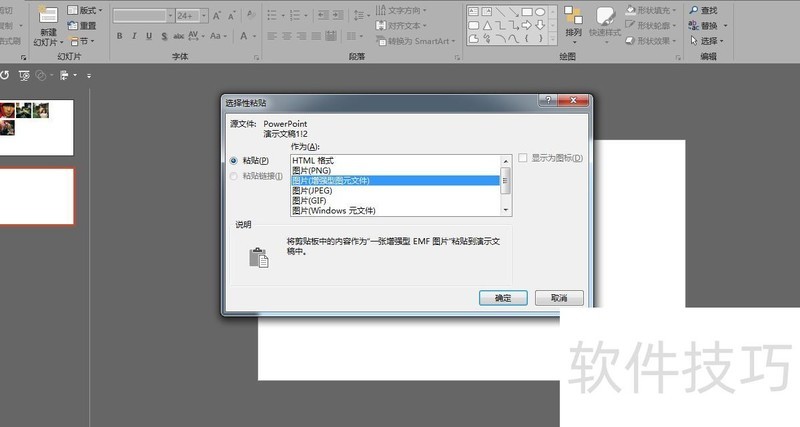The image size is (800, 427).
Task: Open the Shape Outline (形状轮廓) dropdown
Action: [651, 25]
